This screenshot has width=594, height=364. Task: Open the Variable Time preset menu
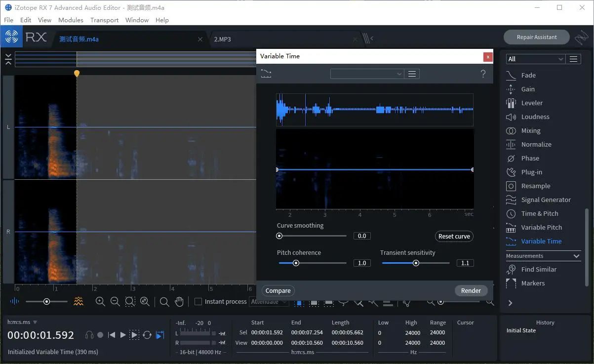pyautogui.click(x=412, y=74)
